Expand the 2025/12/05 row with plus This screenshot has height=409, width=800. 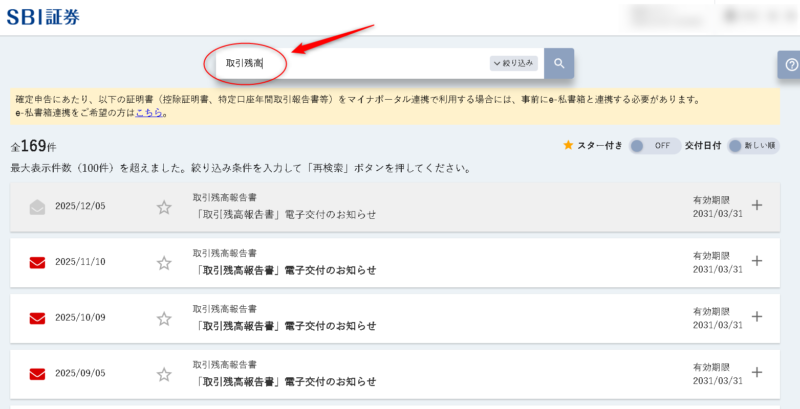[757, 206]
